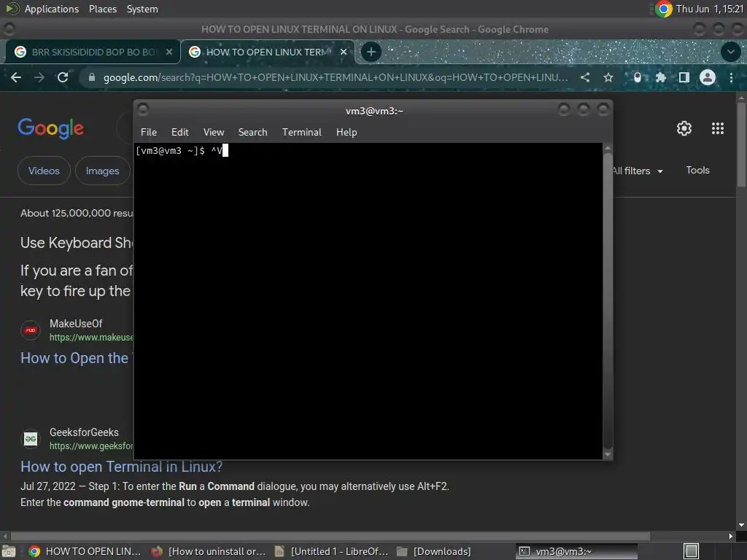The width and height of the screenshot is (747, 560).
Task: Switch to the BRR SKISISIDIDID BOP tab
Action: (x=93, y=52)
